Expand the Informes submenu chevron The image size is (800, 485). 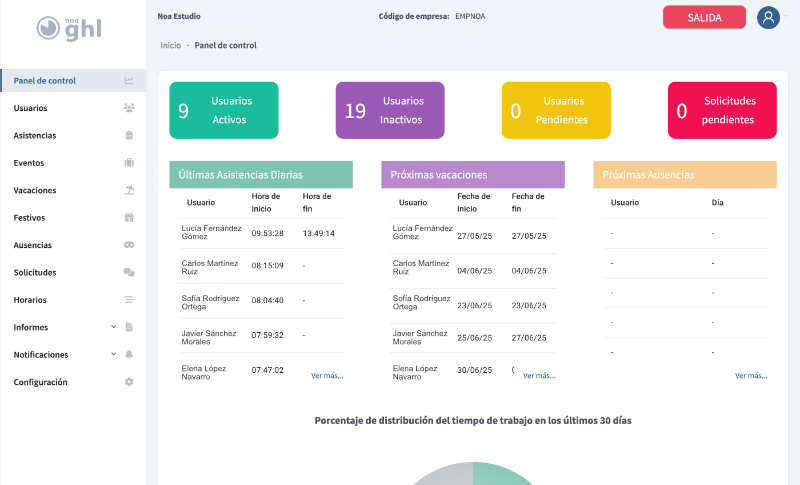click(114, 327)
